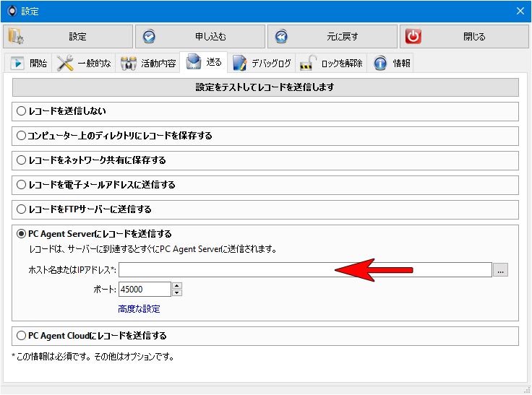Open the デバッグログ tab
This screenshot has height=395, width=532.
[262, 63]
